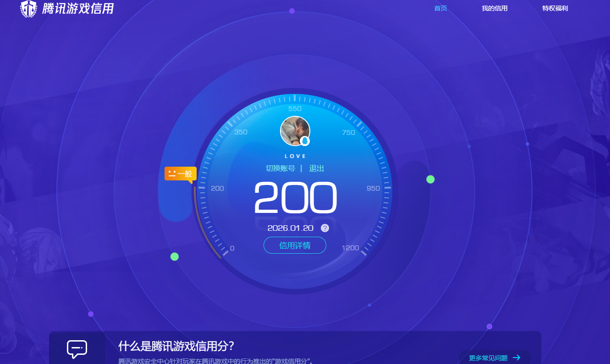This screenshot has height=364, width=610.
Task: Click the arrow icon inside 更多常见问题 button
Action: [517, 358]
